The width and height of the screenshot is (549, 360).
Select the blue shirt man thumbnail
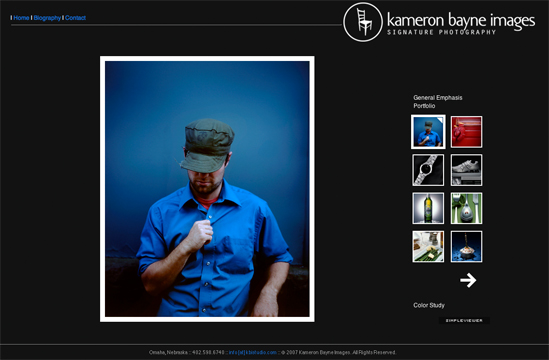(x=428, y=132)
